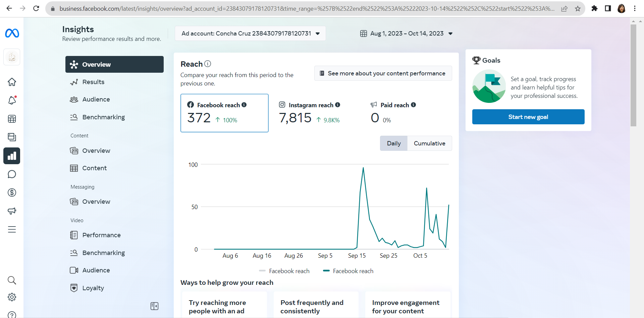Click the site lock icon in address bar
This screenshot has width=644, height=318.
pyautogui.click(x=53, y=9)
